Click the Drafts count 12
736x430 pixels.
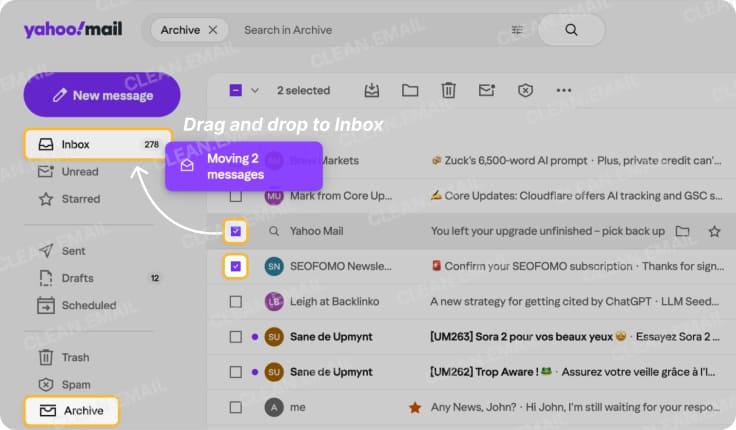[155, 278]
